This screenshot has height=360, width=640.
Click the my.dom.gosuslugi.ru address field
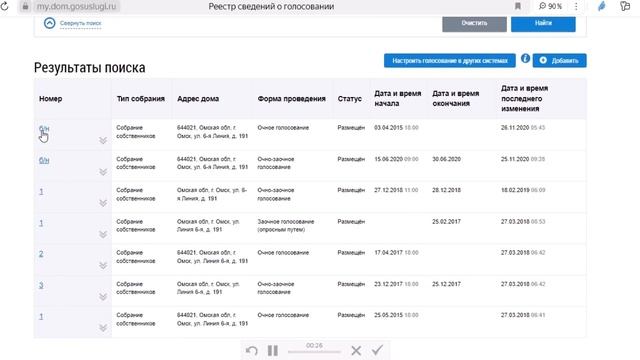click(x=77, y=7)
